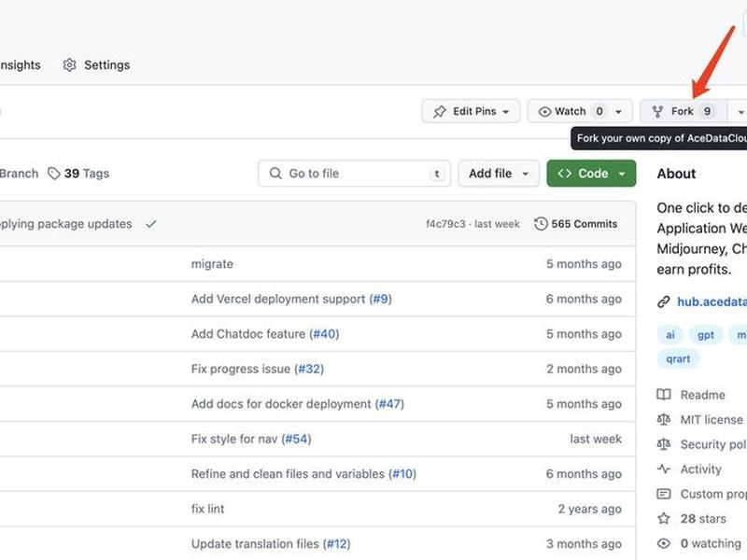
Task: Open pull request #40 link
Action: click(x=324, y=334)
